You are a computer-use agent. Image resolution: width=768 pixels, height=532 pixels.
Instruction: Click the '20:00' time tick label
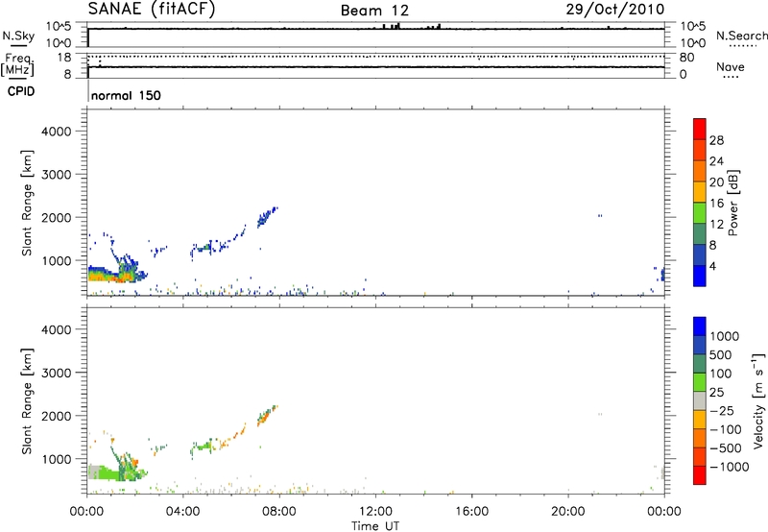[x=568, y=512]
